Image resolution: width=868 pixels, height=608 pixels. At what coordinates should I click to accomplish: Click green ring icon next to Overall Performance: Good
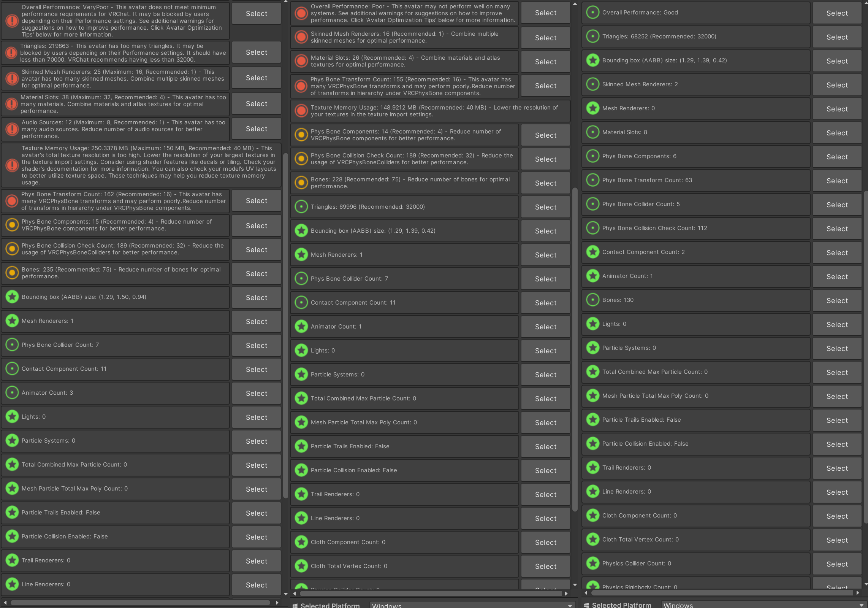pos(592,13)
